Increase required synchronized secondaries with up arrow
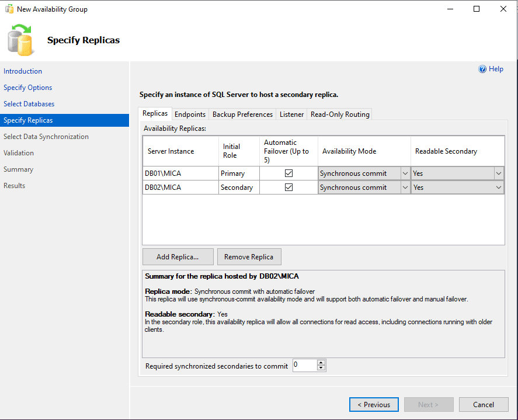518x420 pixels. [321, 363]
